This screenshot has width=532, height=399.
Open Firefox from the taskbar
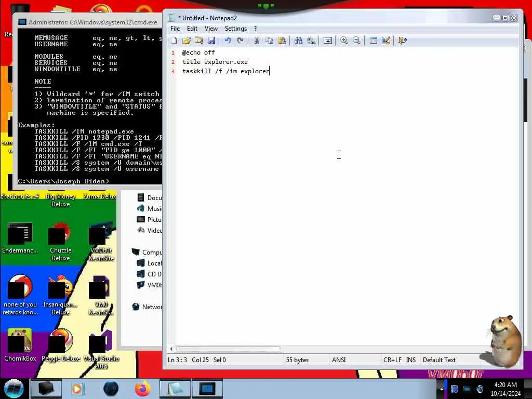[x=143, y=389]
